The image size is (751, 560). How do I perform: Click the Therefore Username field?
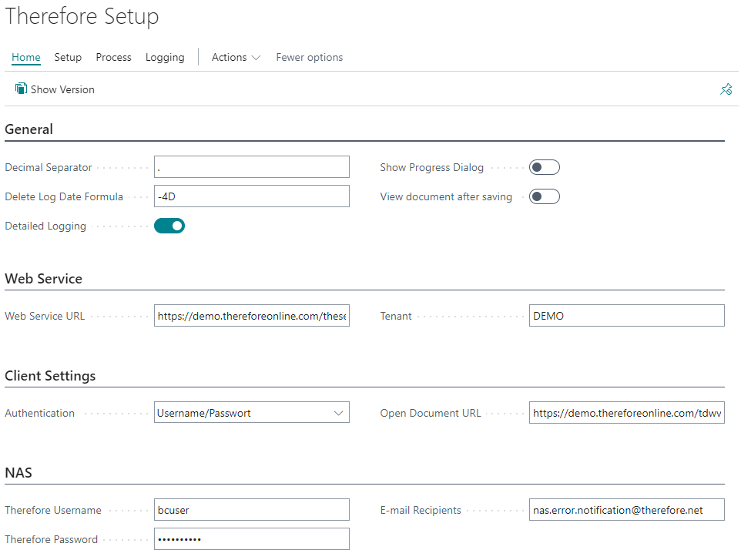[251, 510]
